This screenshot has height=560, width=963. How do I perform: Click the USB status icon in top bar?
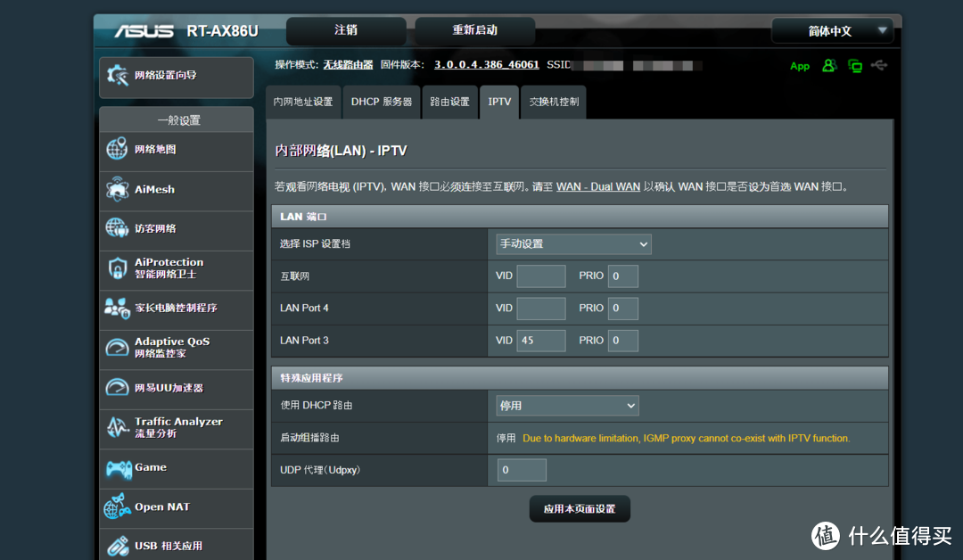coord(879,65)
